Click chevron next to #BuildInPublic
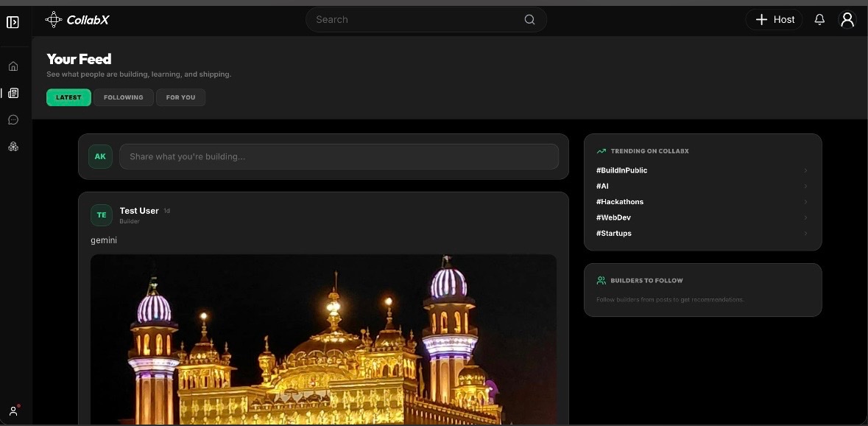Image resolution: width=868 pixels, height=426 pixels. (x=805, y=171)
